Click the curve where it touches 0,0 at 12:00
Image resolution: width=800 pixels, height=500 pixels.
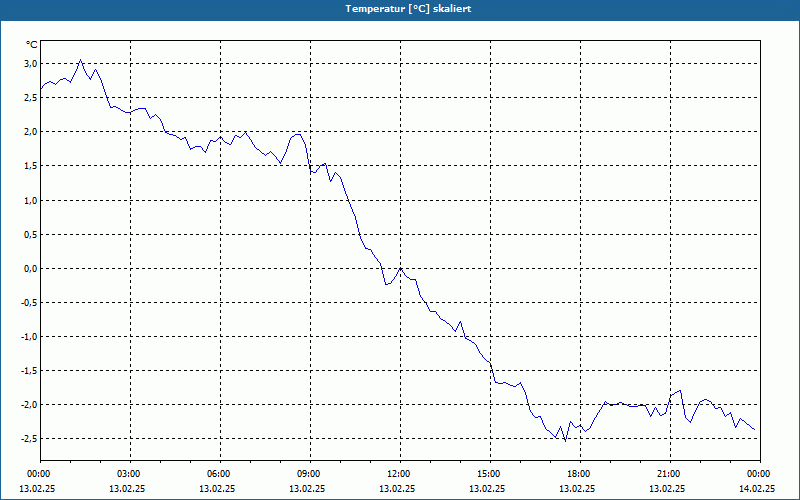click(x=401, y=268)
